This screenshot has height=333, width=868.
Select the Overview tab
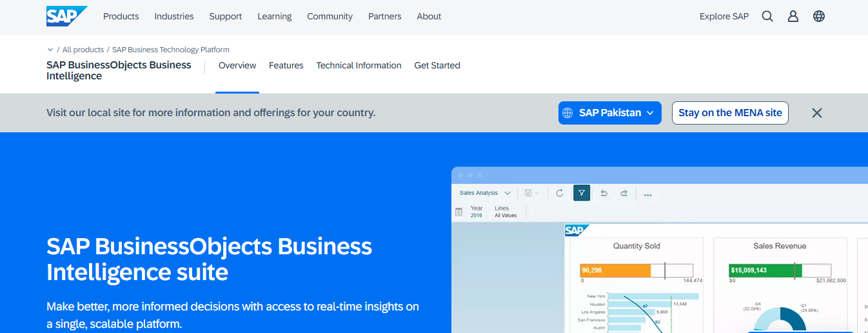tap(237, 65)
